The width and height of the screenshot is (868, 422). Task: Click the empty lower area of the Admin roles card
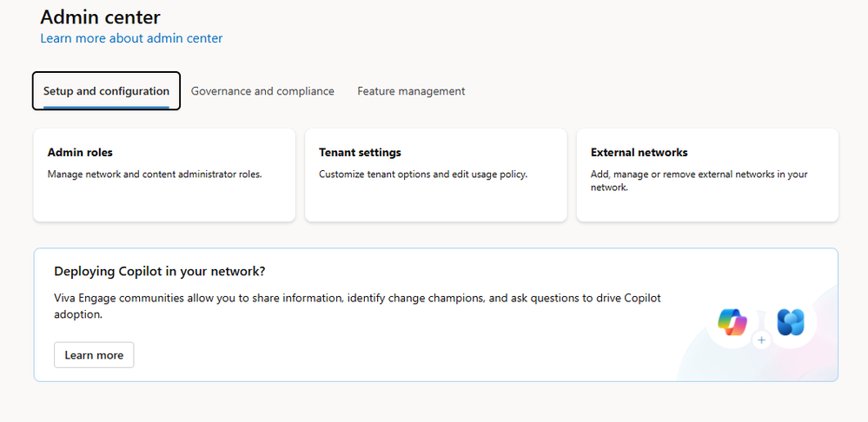click(164, 202)
